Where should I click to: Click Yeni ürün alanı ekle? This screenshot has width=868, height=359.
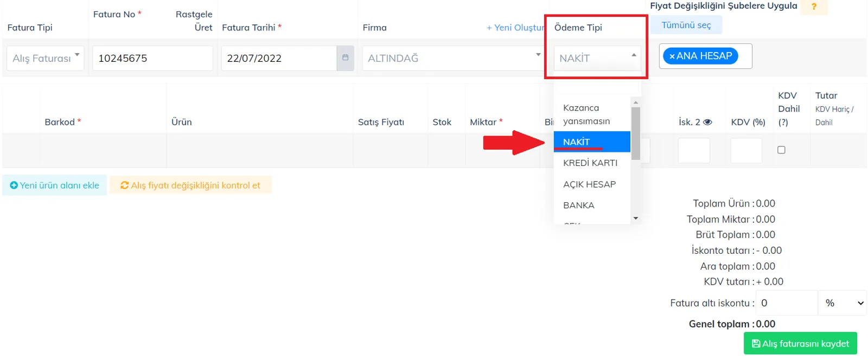pyautogui.click(x=54, y=185)
